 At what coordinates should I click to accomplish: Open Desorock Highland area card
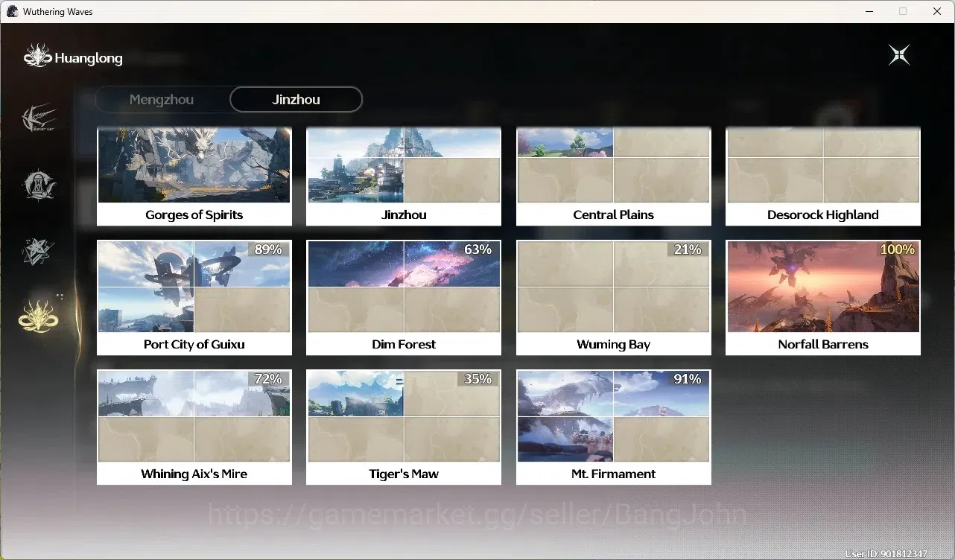point(823,176)
